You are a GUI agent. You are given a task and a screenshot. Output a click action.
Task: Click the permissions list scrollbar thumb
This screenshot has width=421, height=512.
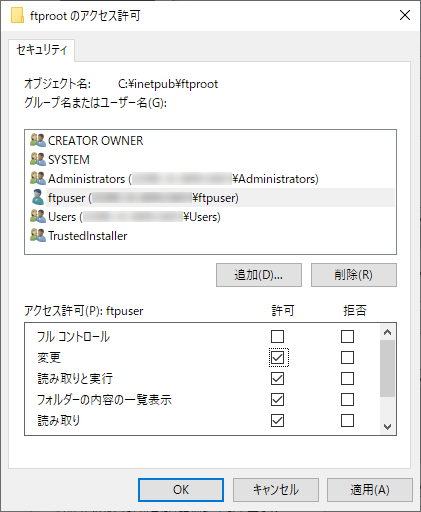pos(387,369)
